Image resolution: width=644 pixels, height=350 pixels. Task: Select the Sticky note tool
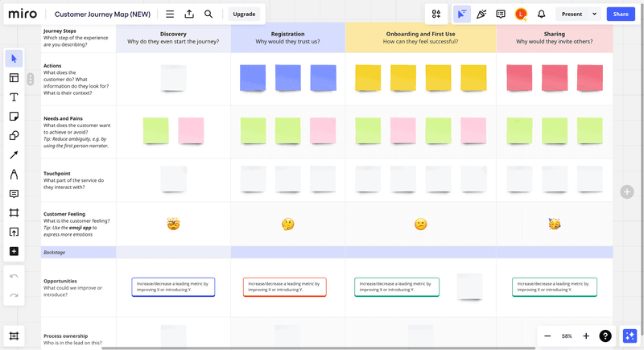tap(14, 117)
